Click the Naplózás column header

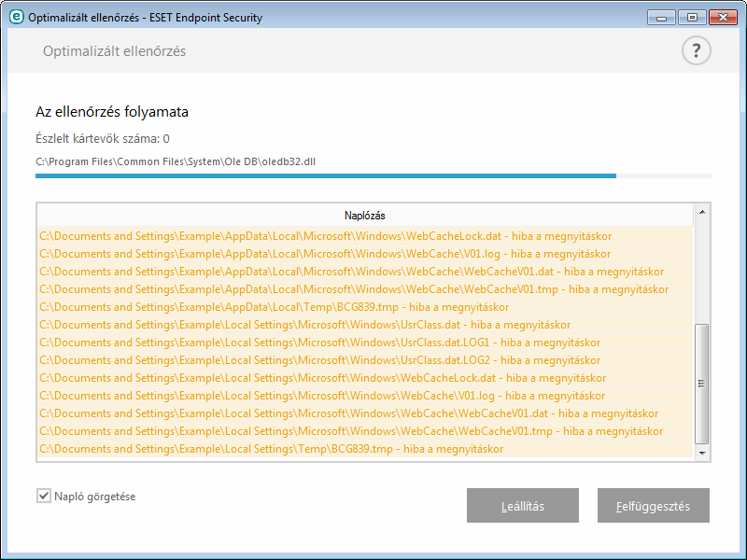click(365, 216)
